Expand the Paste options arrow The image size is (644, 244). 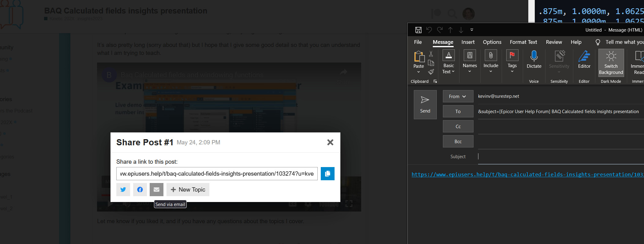(x=418, y=72)
